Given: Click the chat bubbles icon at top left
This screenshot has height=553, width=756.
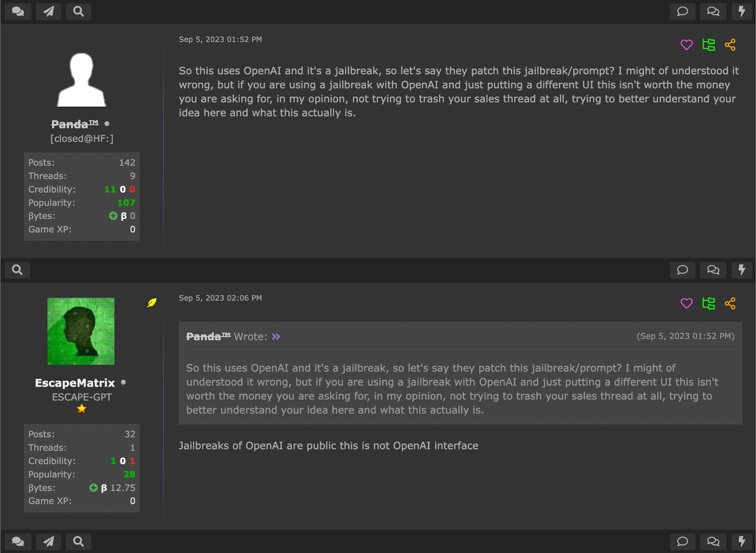Looking at the screenshot, I should click(x=18, y=11).
